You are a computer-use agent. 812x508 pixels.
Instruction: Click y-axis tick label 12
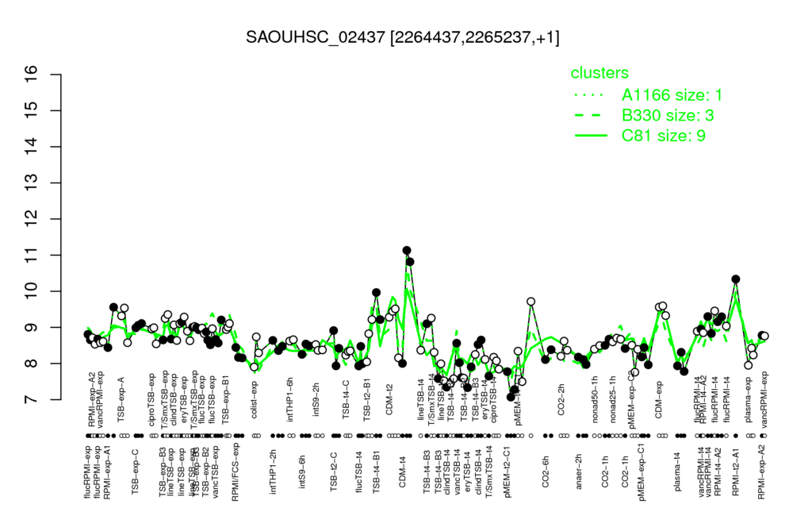pos(31,219)
